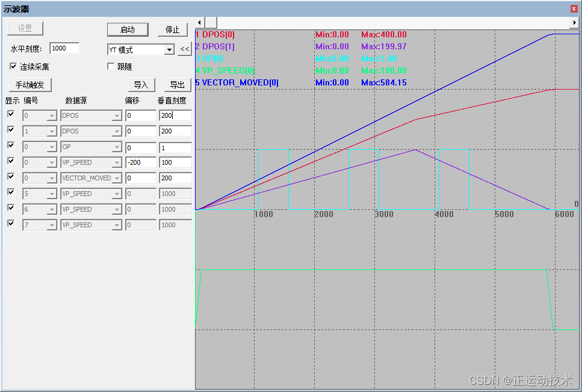Screen dimensions: 582x392
Task: Enable the 跟随 follow checkbox
Action: [111, 66]
